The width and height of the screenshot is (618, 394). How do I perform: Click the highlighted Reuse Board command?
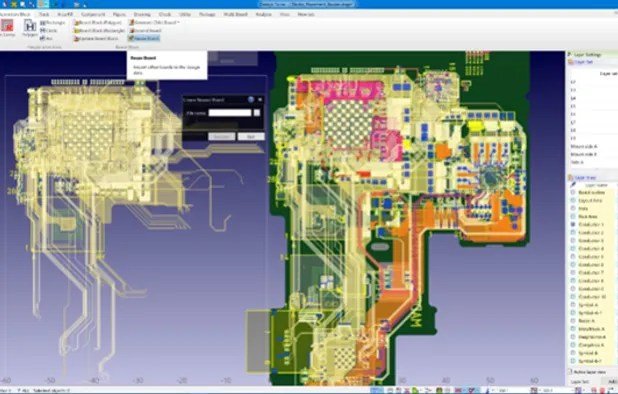tap(144, 38)
